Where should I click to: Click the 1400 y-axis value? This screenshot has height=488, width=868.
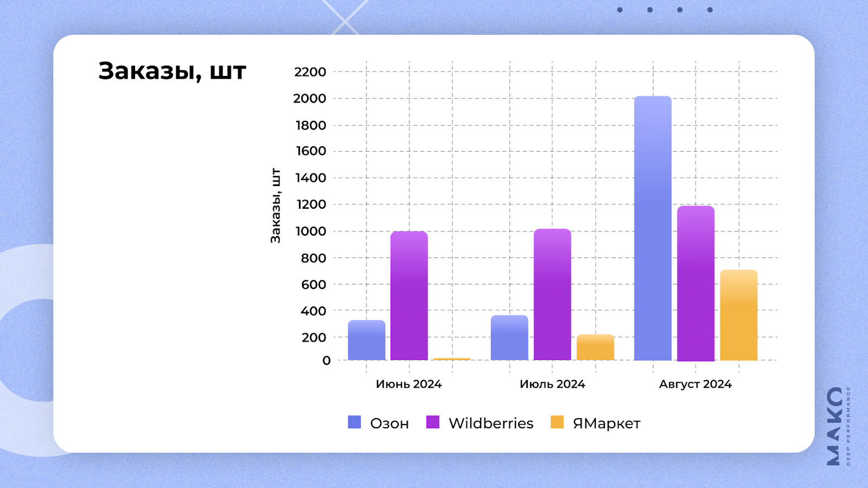pos(311,177)
